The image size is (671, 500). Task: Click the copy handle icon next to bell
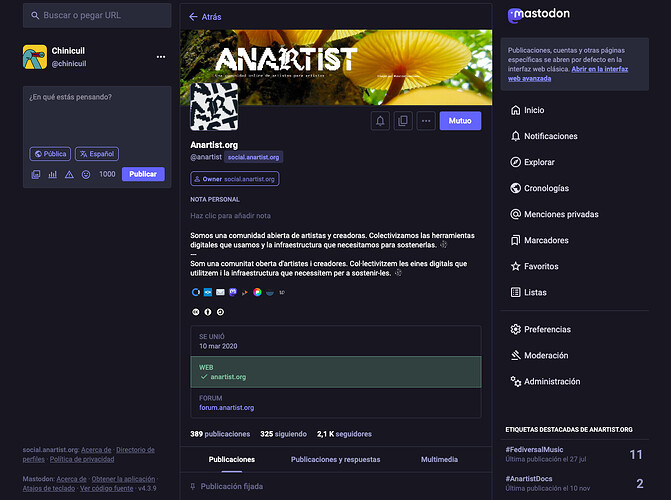[403, 121]
